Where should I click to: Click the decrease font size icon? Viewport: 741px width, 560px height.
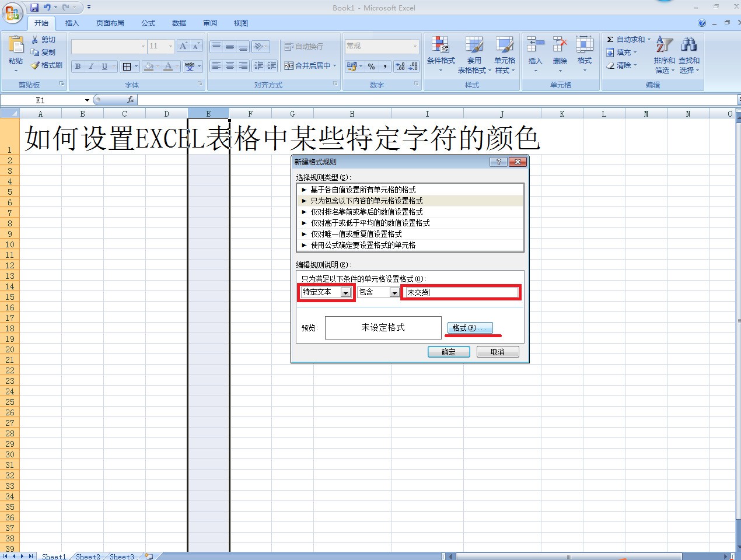pos(196,46)
